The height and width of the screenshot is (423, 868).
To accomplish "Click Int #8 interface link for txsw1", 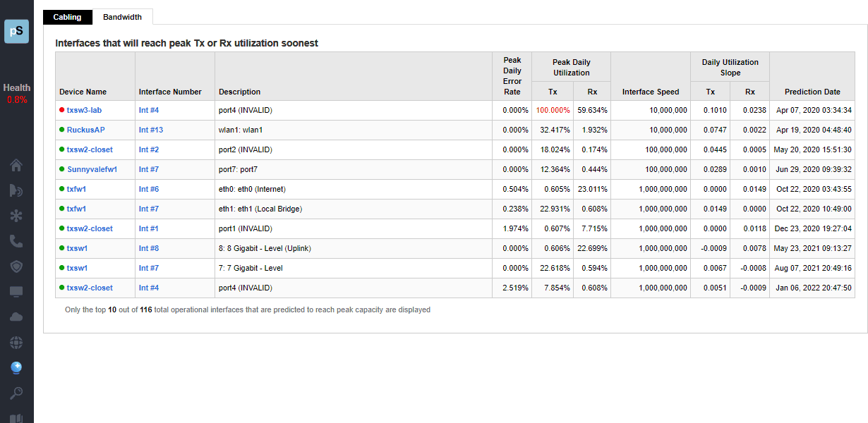I will 149,248.
